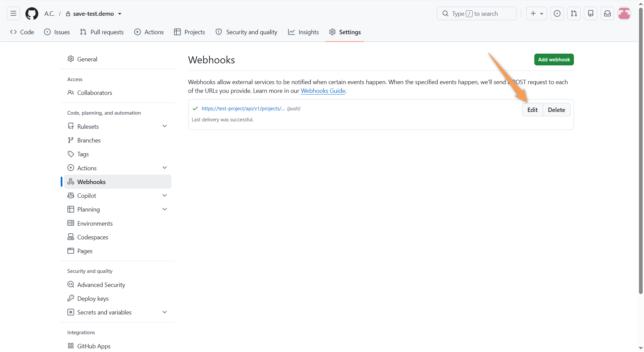
Task: Open Codespaces settings
Action: pos(118,237)
